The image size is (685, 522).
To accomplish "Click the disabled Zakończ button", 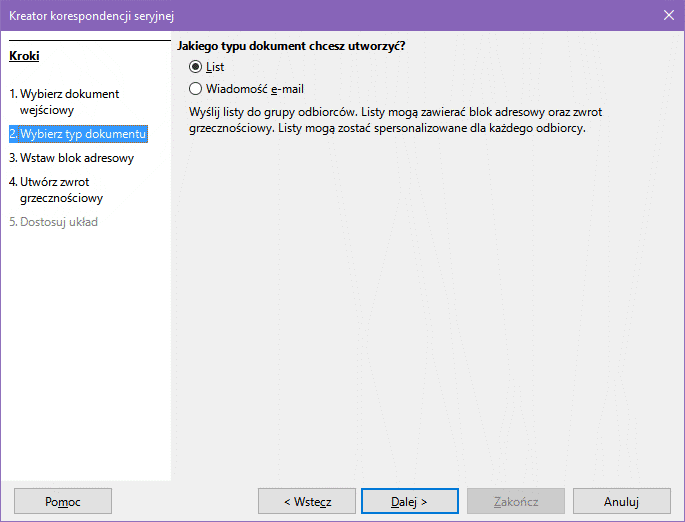I will click(516, 501).
